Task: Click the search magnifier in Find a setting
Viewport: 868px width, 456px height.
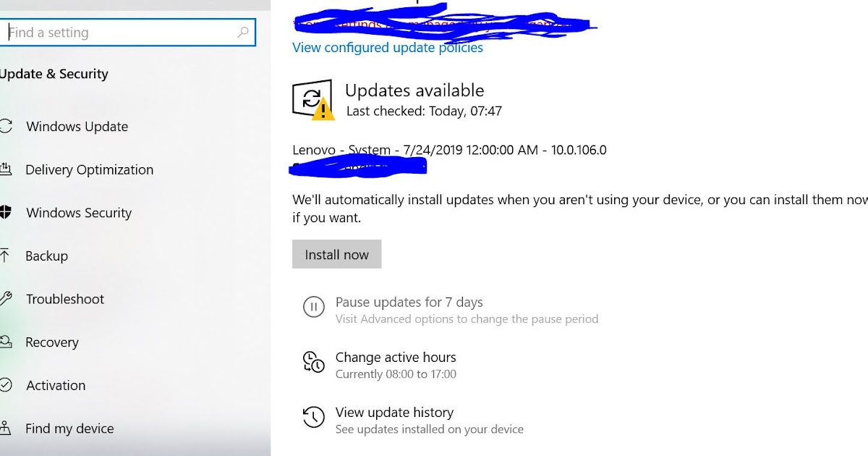Action: pos(243,32)
